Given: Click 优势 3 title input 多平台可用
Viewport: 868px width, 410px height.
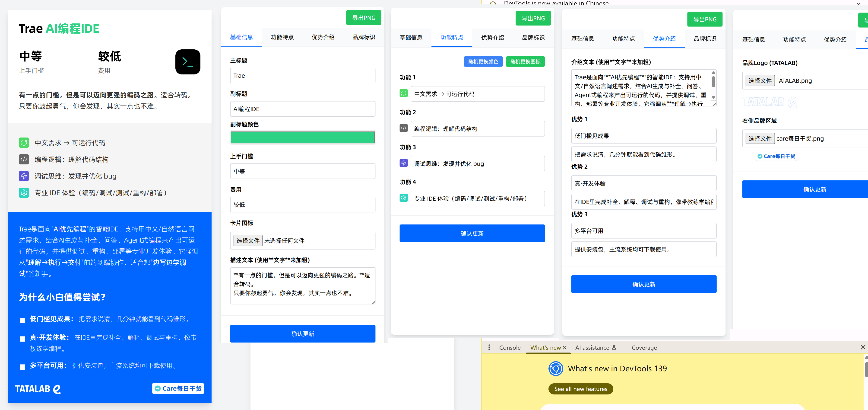Looking at the screenshot, I should [644, 231].
